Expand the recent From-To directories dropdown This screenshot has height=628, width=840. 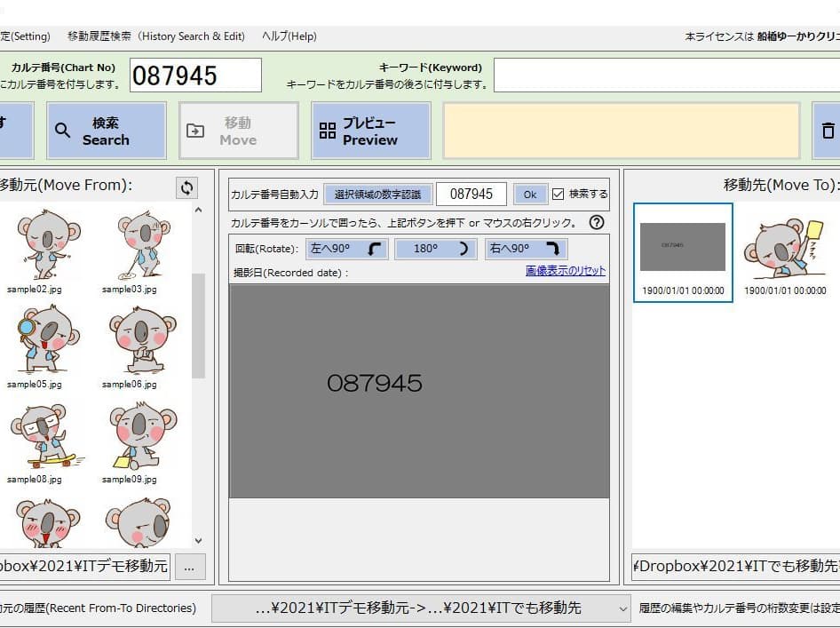click(621, 608)
